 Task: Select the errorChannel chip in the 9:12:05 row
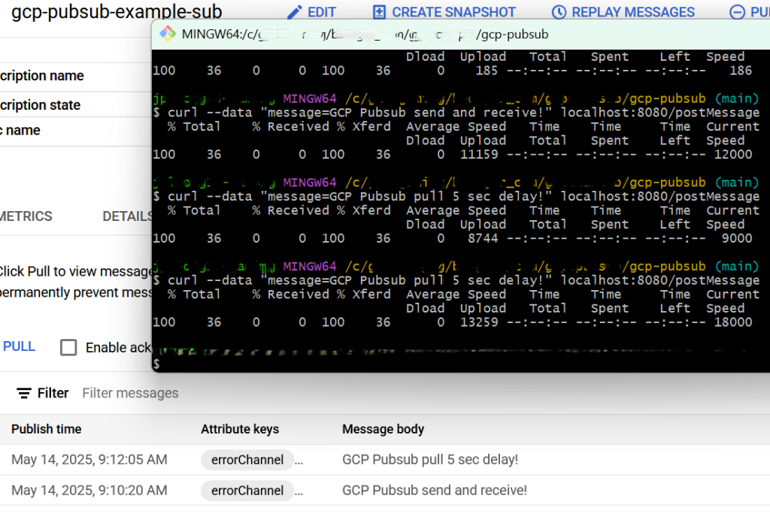point(247,460)
